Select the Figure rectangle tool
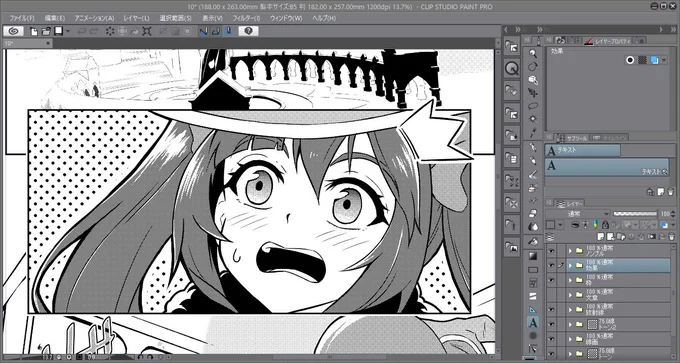 (533, 269)
